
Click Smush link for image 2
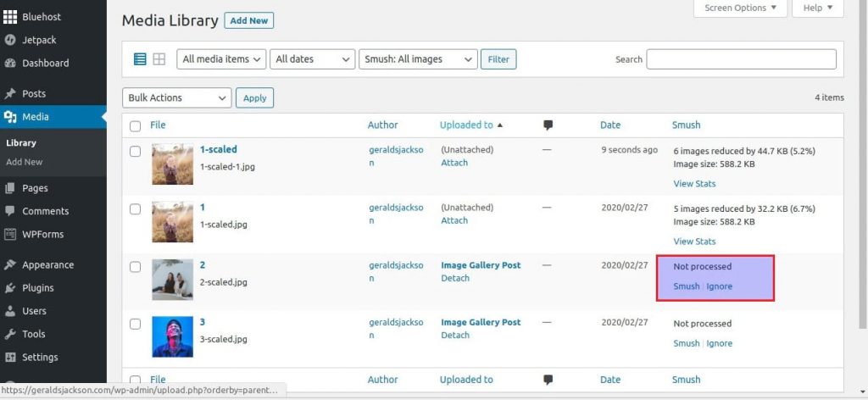tap(687, 286)
